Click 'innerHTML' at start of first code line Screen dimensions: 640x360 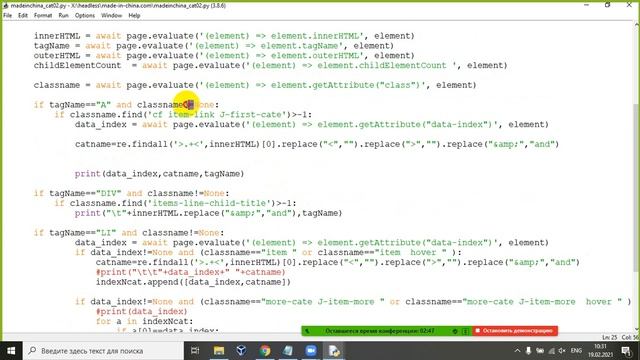(57, 36)
